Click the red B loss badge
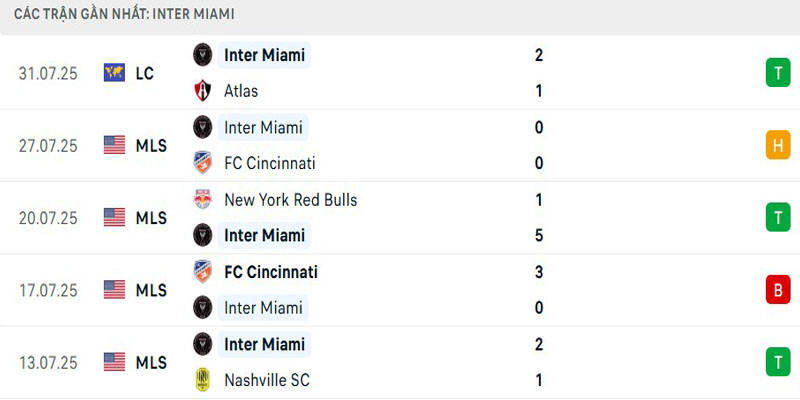The width and height of the screenshot is (800, 400). coord(778,289)
